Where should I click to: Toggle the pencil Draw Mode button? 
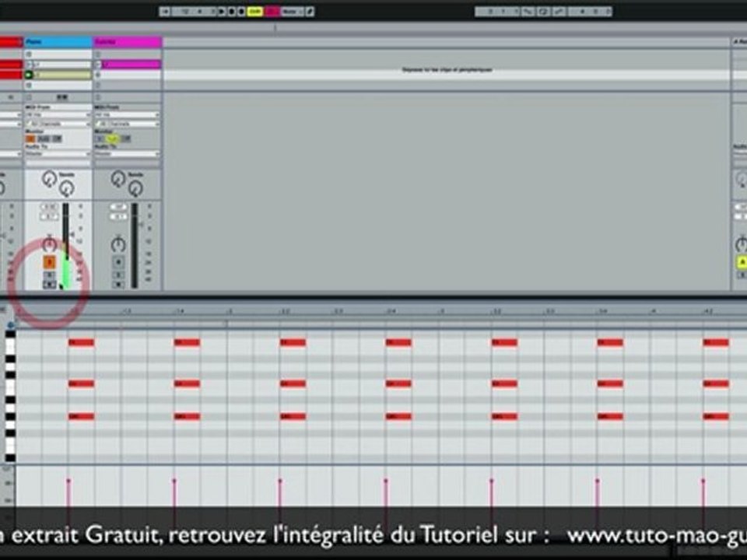[x=310, y=11]
